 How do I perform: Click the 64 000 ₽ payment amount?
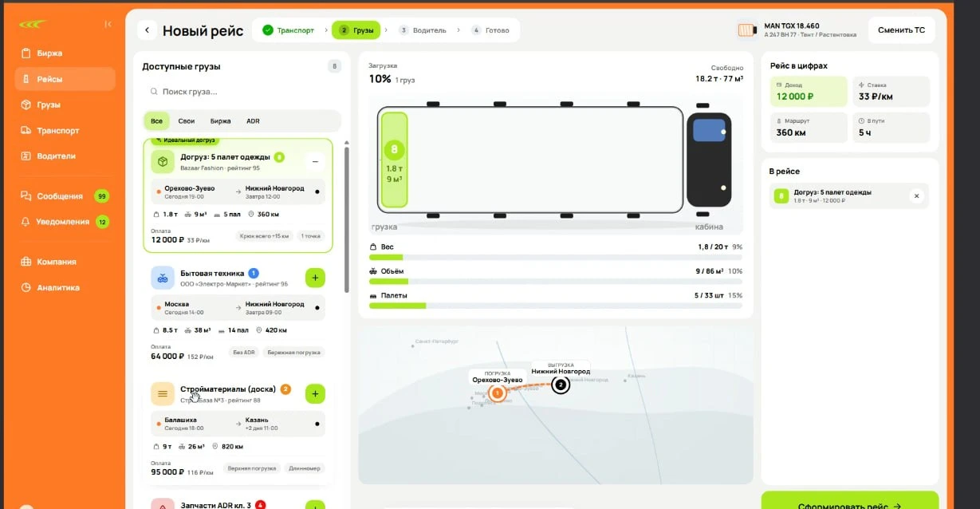point(167,356)
